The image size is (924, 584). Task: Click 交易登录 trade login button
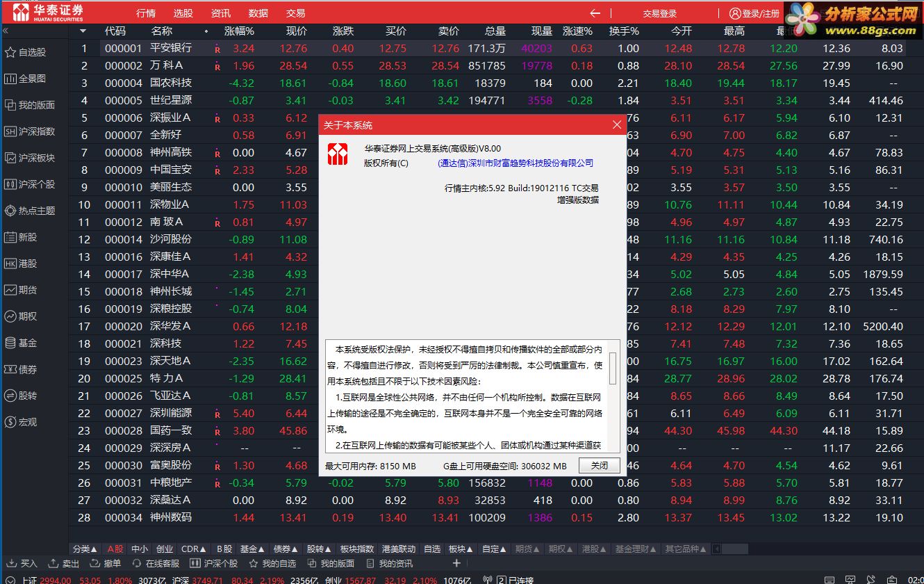659,13
